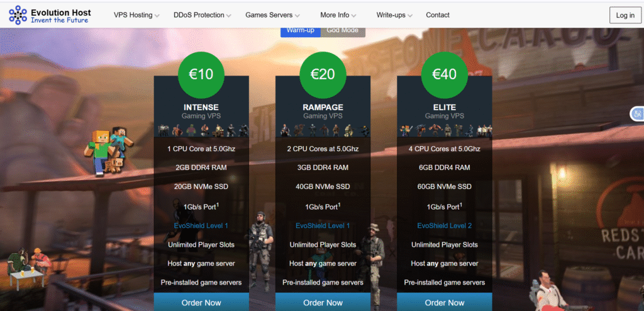Screen dimensions: 644x311
Task: Order the INTENSE Gaming VPS plan
Action: pyautogui.click(x=201, y=302)
